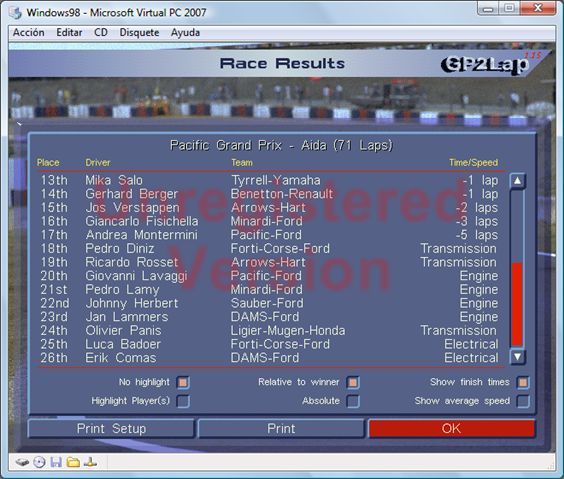Screen dimensions: 564x479
Task: Click the Print Setup button
Action: click(x=111, y=428)
